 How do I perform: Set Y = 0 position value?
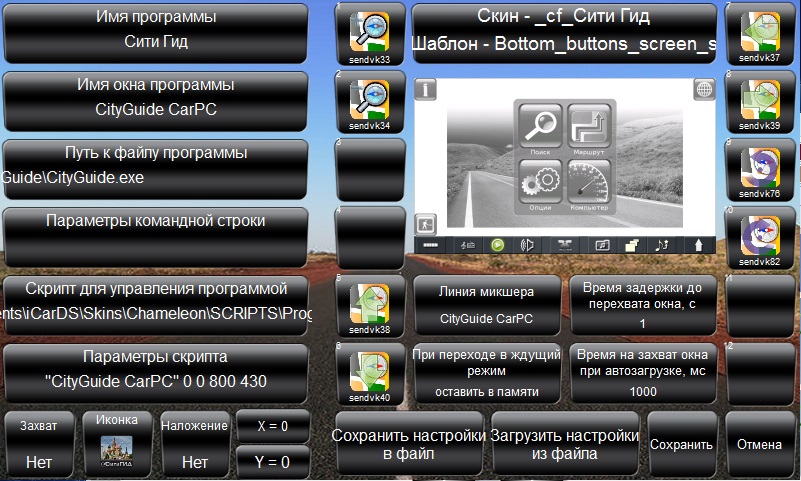[273, 462]
